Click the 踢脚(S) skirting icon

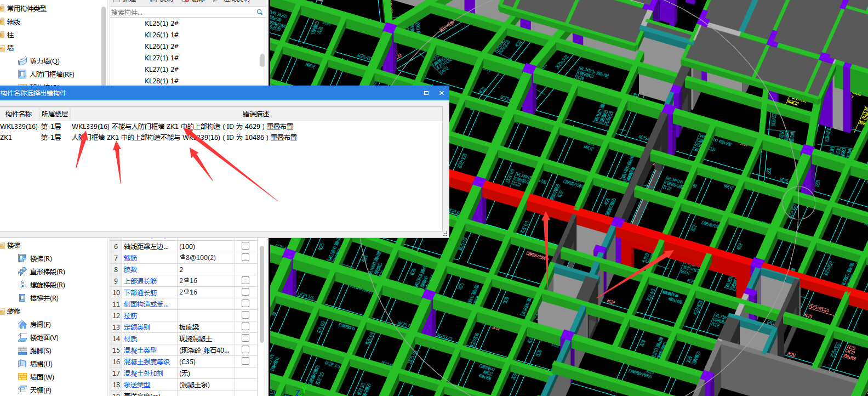[22, 350]
